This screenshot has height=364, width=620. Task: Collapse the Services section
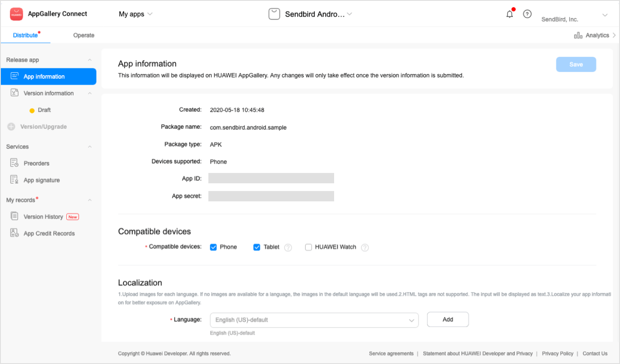pyautogui.click(x=90, y=147)
